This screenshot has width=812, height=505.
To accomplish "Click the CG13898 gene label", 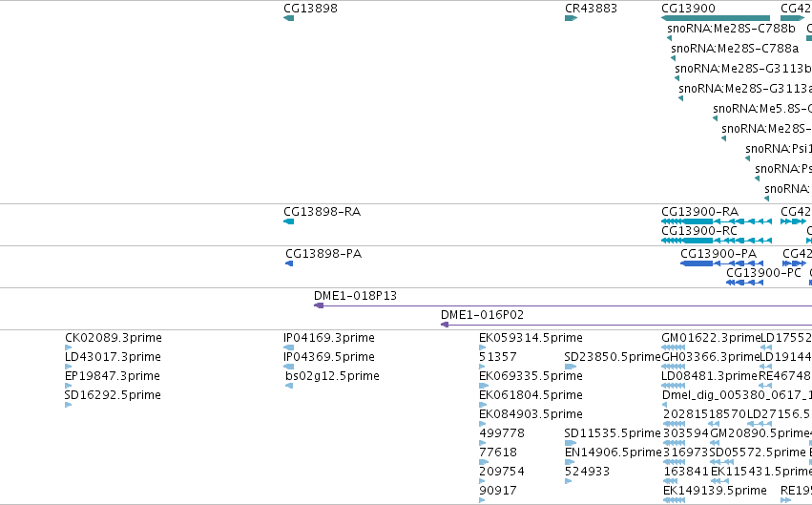I will (310, 9).
